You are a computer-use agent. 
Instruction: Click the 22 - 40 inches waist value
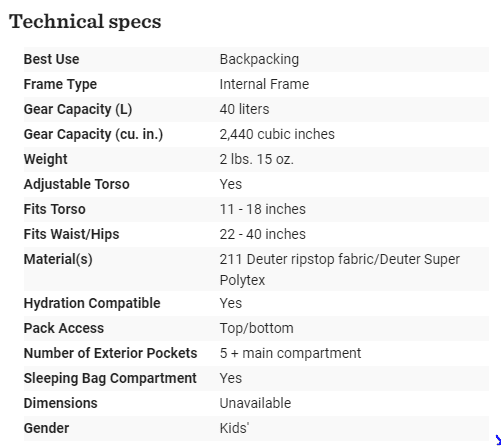[262, 234]
